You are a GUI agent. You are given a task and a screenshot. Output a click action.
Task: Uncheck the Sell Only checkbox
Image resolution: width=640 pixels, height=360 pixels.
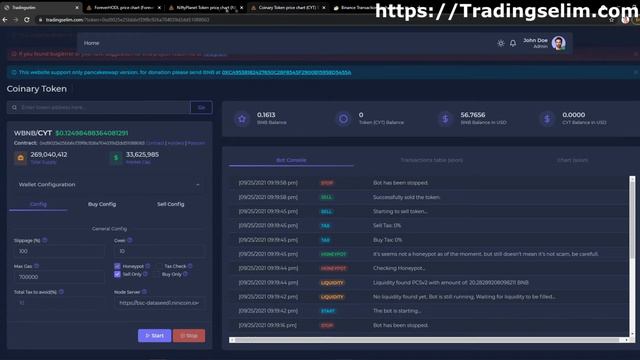[x=117, y=274]
